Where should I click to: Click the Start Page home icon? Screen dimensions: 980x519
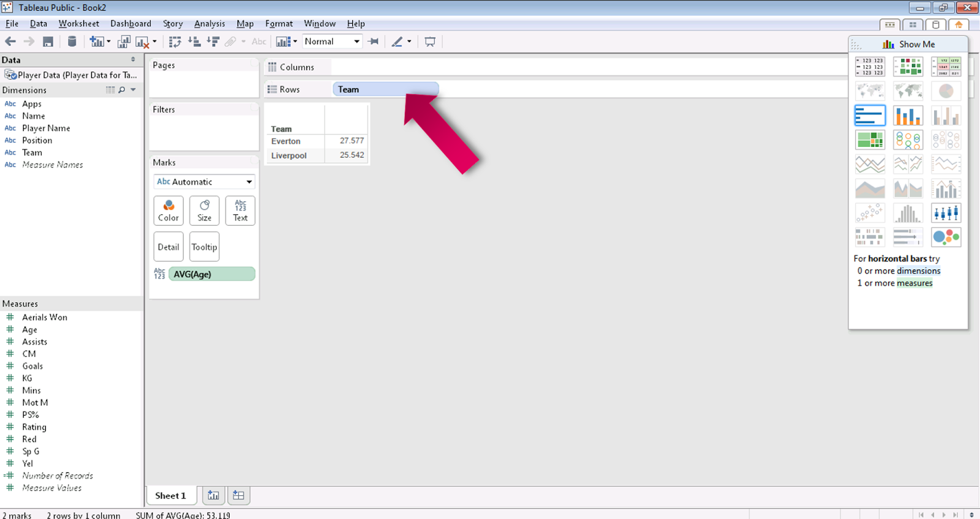pyautogui.click(x=959, y=25)
